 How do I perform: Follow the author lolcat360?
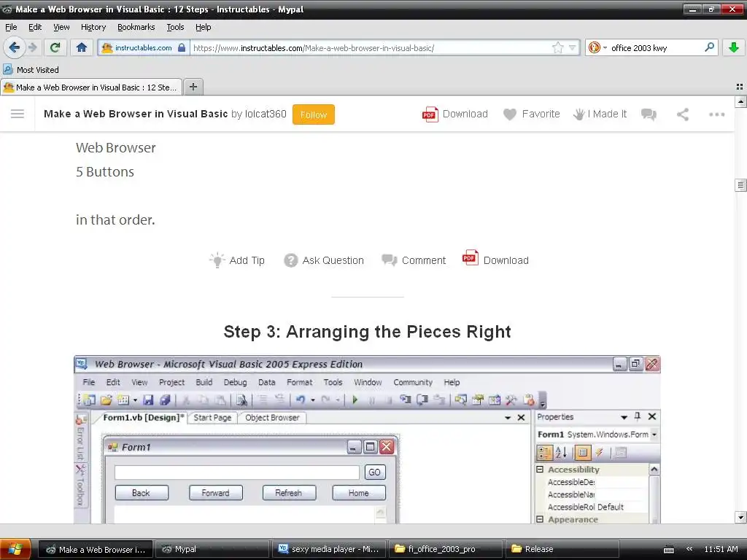click(x=314, y=114)
